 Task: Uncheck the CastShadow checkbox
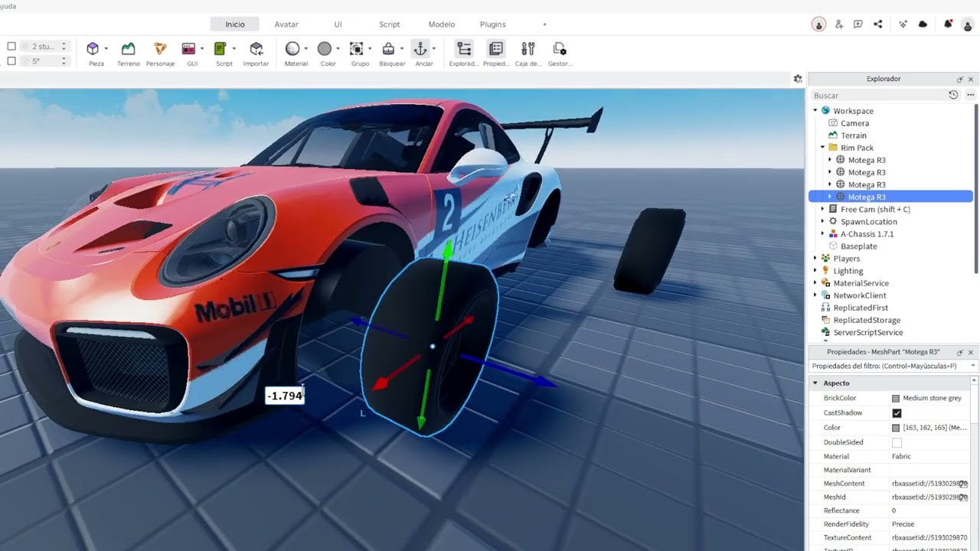click(x=897, y=413)
